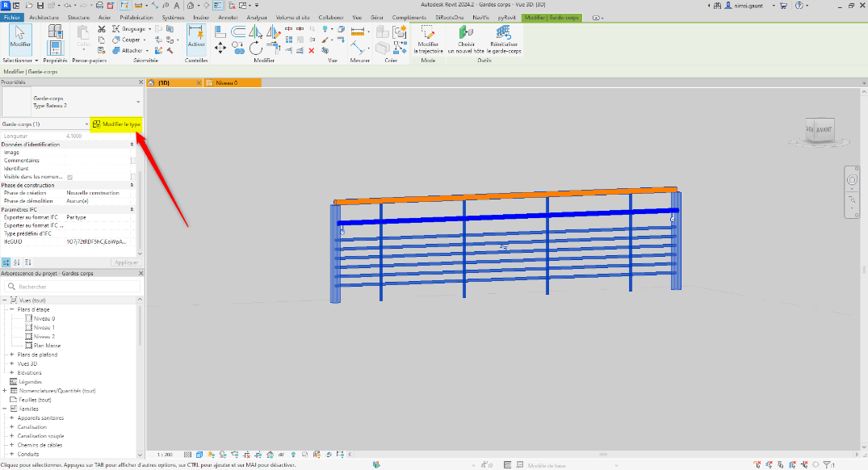Click the Modifier le type button

point(117,124)
